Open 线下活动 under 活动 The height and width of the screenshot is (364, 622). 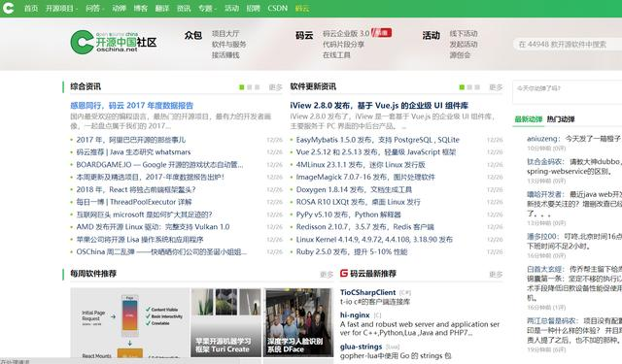464,34
